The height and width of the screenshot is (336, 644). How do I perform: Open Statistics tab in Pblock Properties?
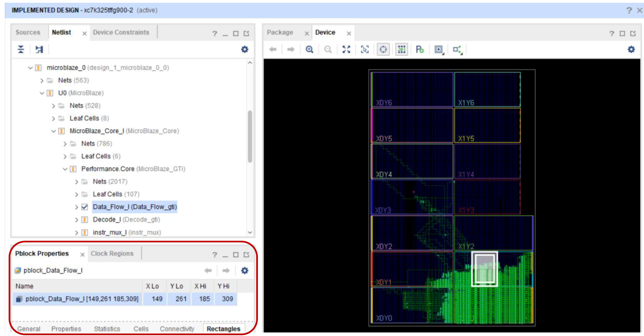[107, 329]
